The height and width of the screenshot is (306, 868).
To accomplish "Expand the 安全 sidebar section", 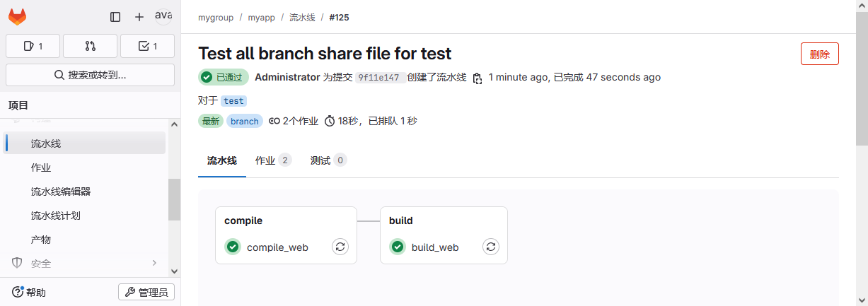I will point(85,264).
